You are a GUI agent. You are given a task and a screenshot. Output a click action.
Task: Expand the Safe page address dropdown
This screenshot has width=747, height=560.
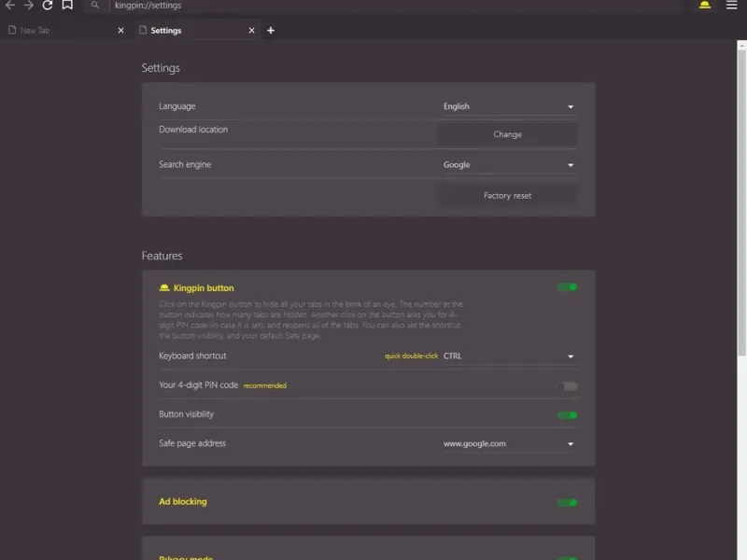(508, 444)
